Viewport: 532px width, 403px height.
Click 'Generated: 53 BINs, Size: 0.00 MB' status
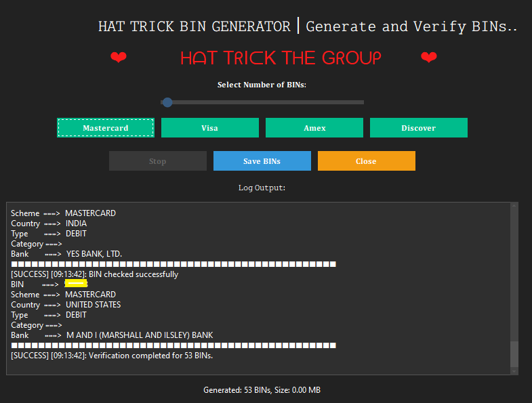(262, 390)
